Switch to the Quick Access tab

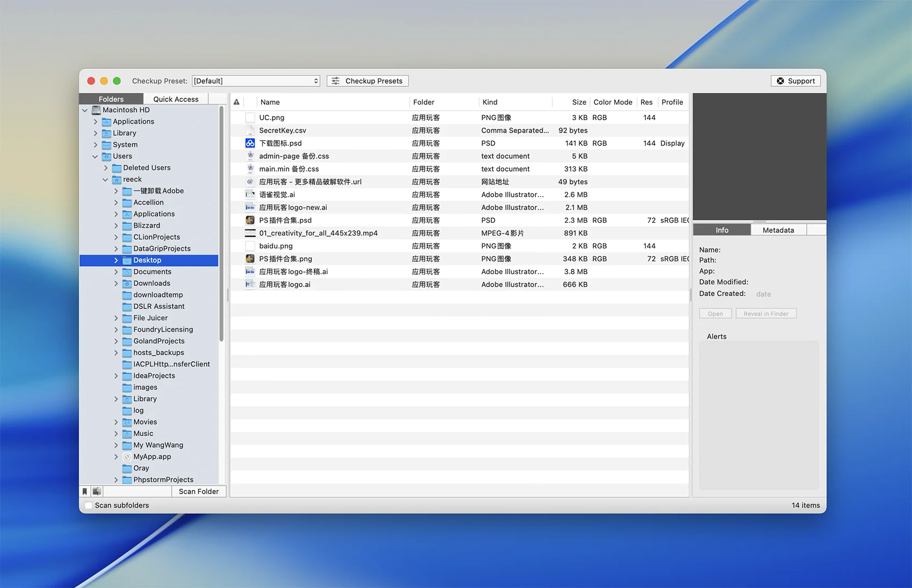coord(175,99)
